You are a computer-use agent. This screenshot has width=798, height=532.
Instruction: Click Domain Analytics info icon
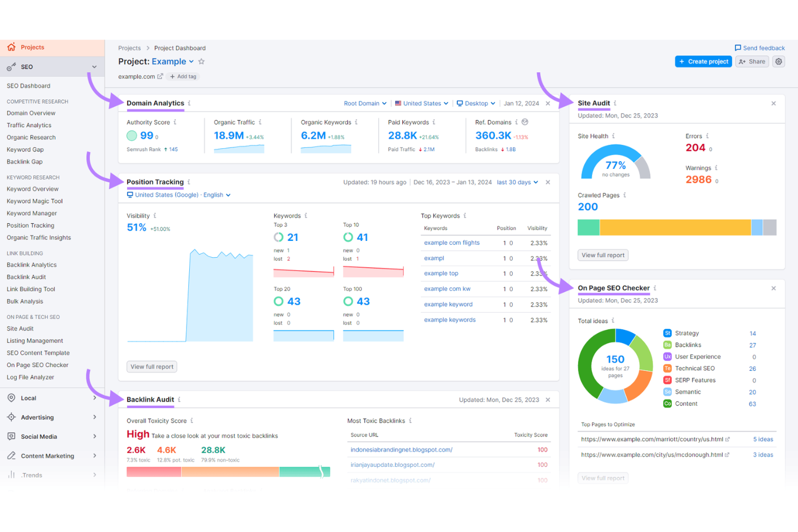pyautogui.click(x=189, y=103)
